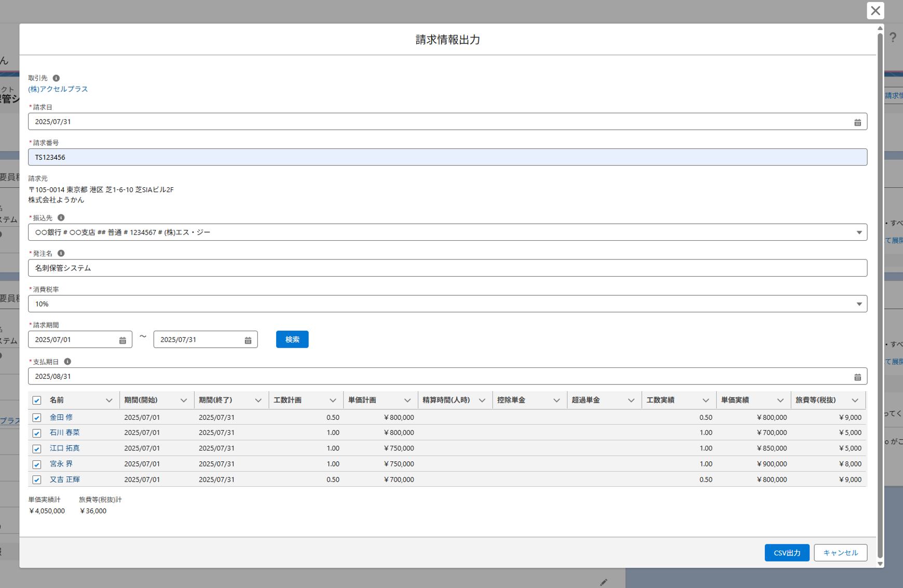This screenshot has height=588, width=903.
Task: Show info tooltip next to 発注名
Action: [x=61, y=253]
